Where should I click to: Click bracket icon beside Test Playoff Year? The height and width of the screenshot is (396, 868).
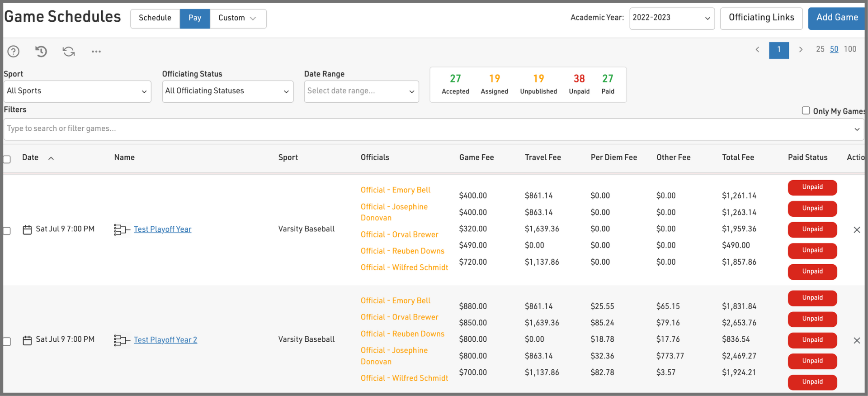(121, 230)
